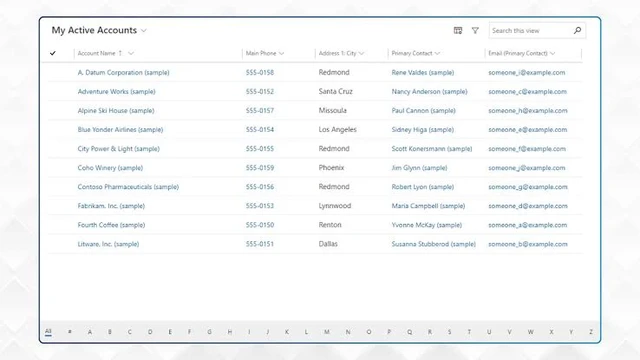Open Fabrikam, Inc. (sample) account

point(111,206)
